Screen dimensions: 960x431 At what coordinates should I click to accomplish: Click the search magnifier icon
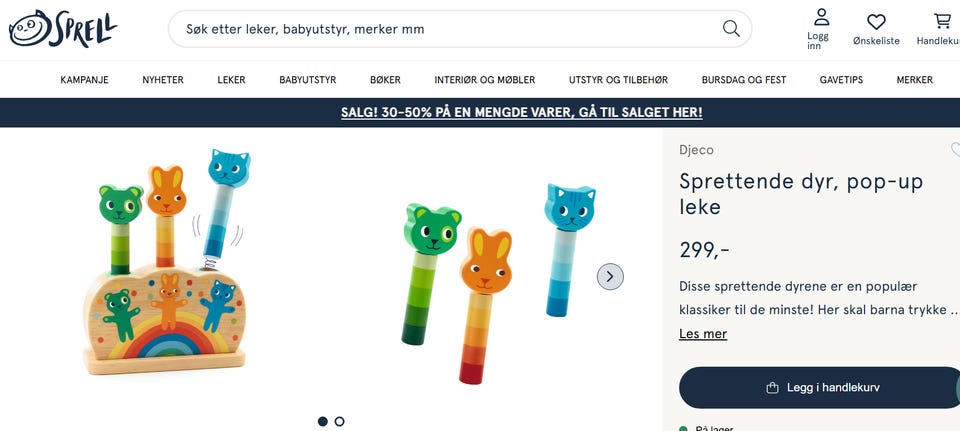pos(731,28)
